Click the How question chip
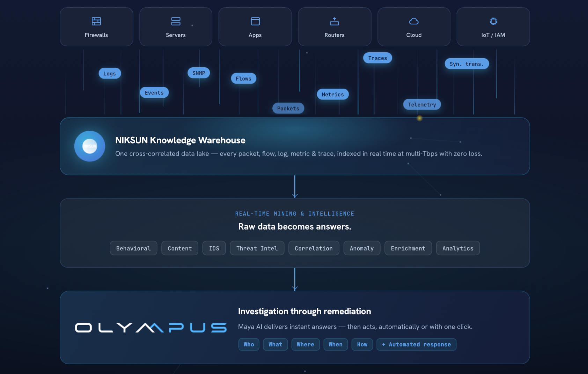This screenshot has height=374, width=588. [362, 344]
